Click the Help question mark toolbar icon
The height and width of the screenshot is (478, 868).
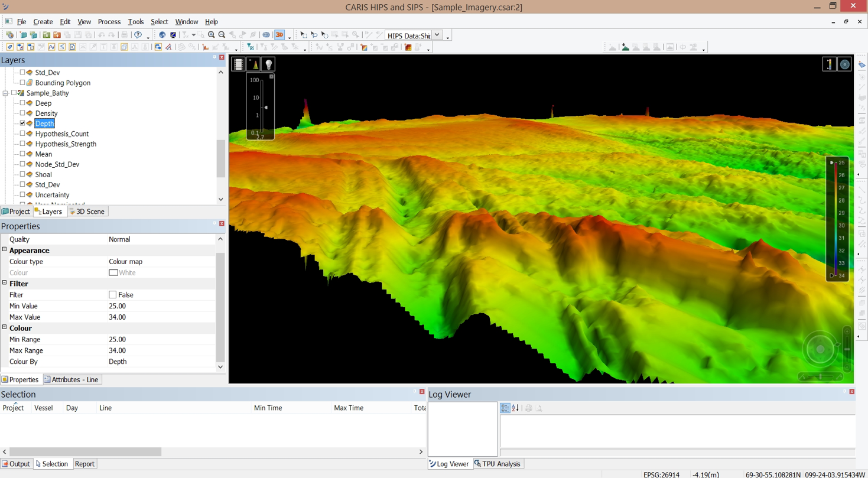click(x=138, y=35)
